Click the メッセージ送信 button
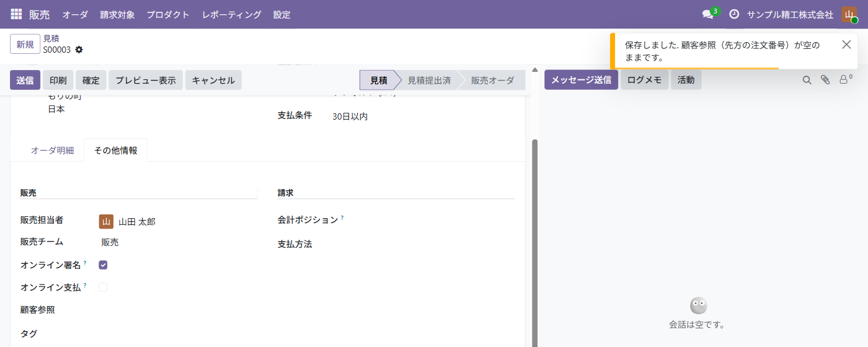The width and height of the screenshot is (868, 347). point(581,80)
